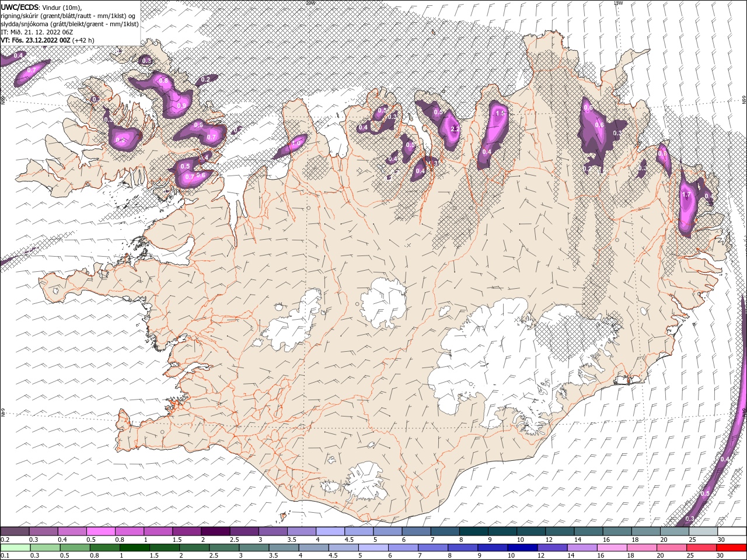Click the pink snow legend swatch starting at 0.5
Viewport: 747px width, 560px height.
pos(100,531)
